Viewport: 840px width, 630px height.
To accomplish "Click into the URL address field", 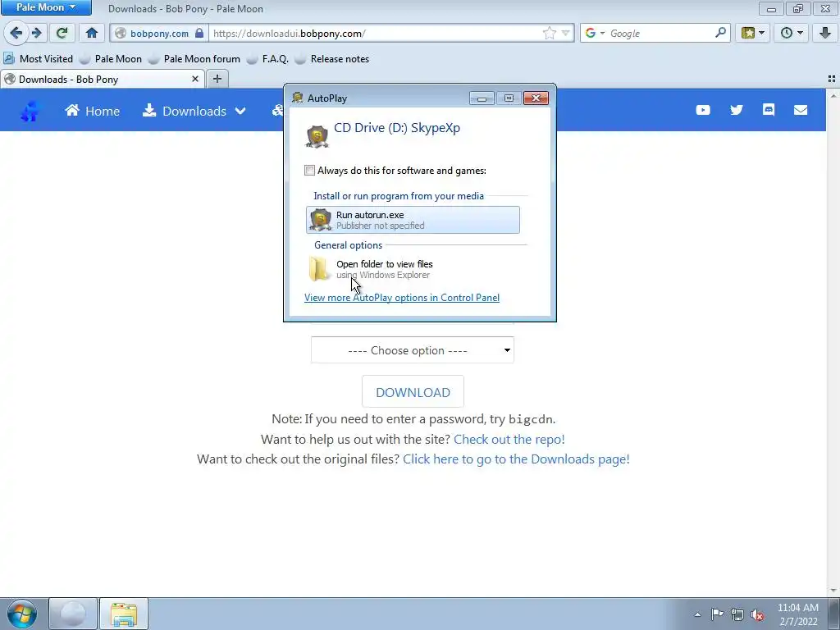I will (x=375, y=33).
